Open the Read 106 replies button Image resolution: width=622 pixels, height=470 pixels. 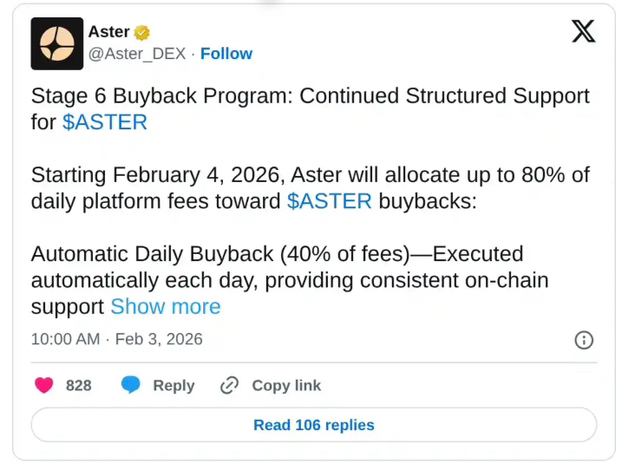coord(313,425)
